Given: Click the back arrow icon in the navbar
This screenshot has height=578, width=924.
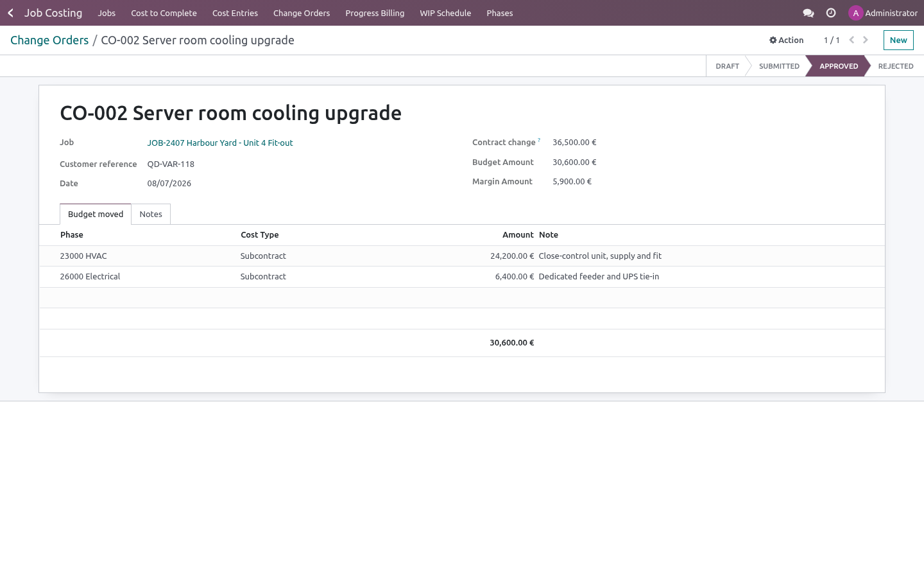Looking at the screenshot, I should click(x=10, y=13).
